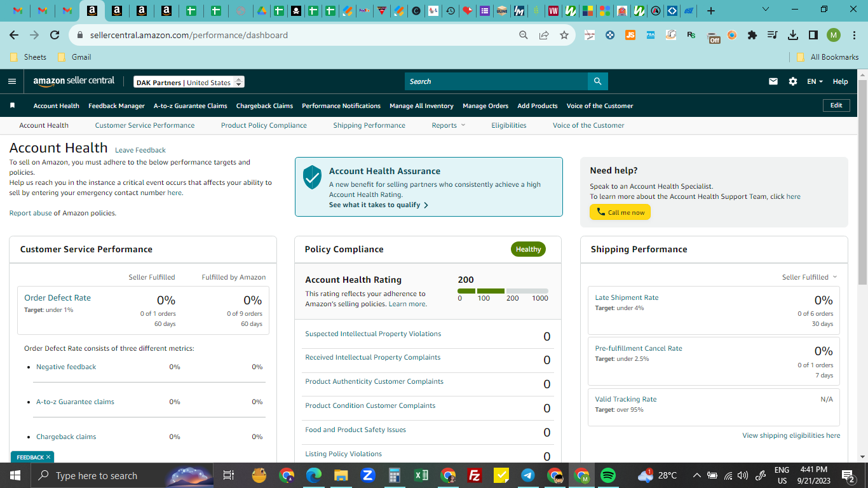Open A-to-z Guarantee Claims in top nav

[x=191, y=105]
